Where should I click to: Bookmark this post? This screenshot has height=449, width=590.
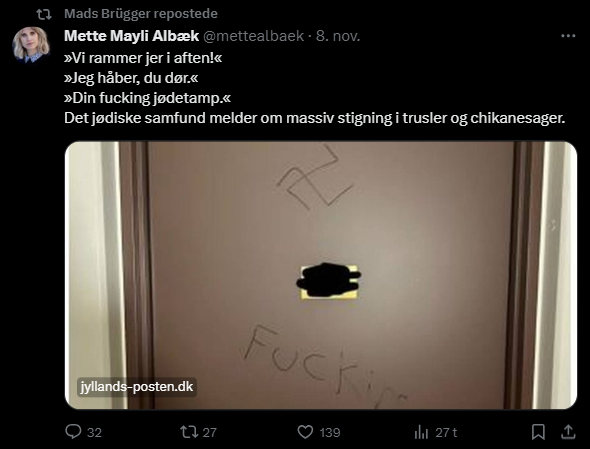(538, 432)
